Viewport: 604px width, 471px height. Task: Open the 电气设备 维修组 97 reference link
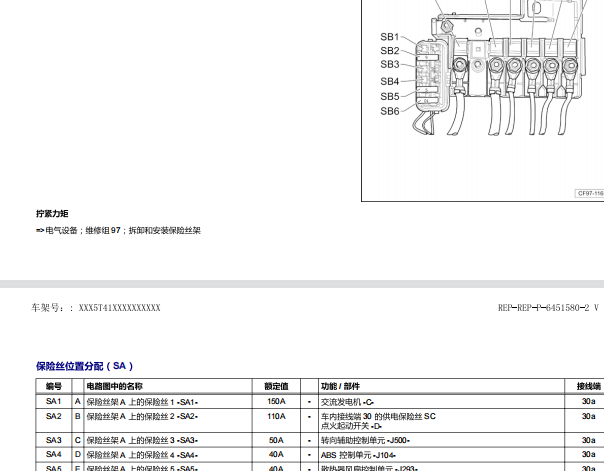[118, 231]
